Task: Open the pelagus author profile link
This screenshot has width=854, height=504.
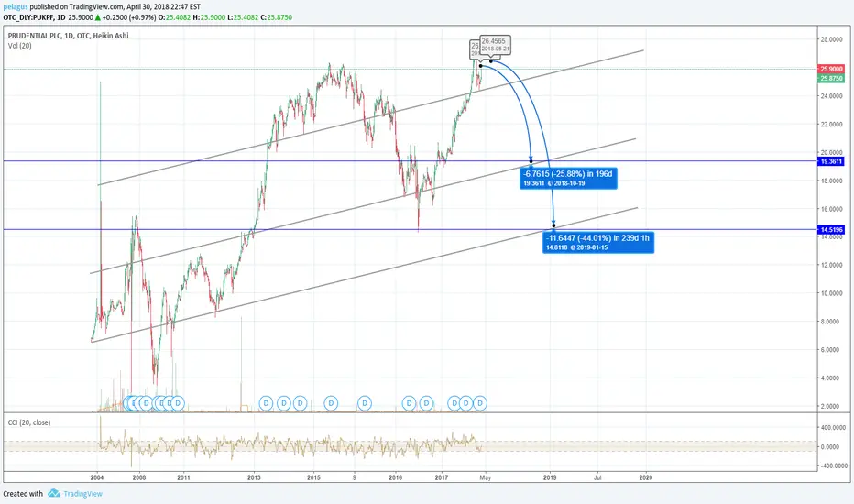Action: click(16, 7)
